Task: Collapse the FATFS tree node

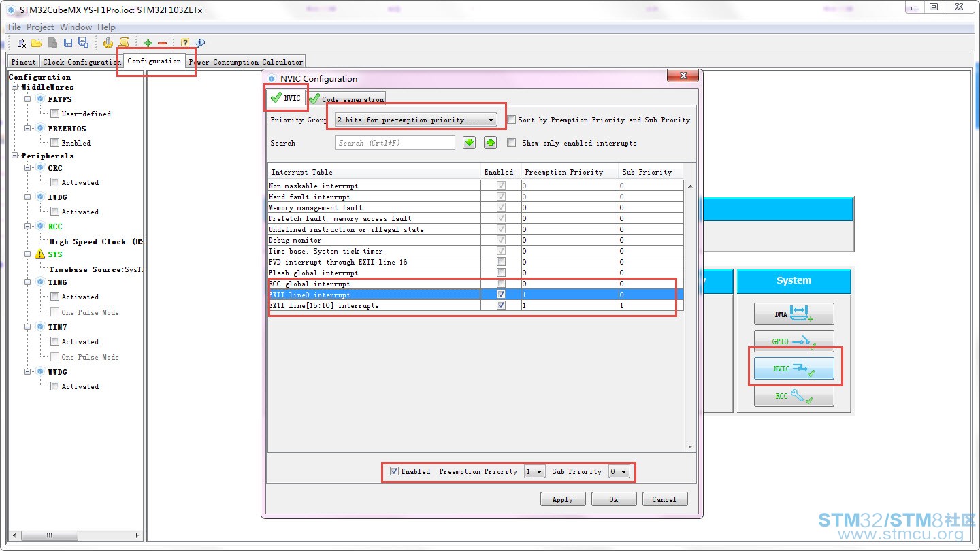Action: 29,99
